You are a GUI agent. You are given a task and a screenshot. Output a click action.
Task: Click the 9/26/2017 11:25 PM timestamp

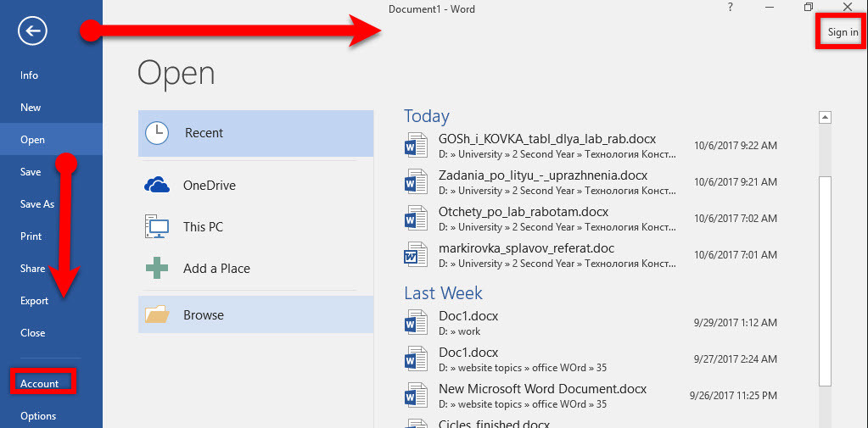pos(733,396)
